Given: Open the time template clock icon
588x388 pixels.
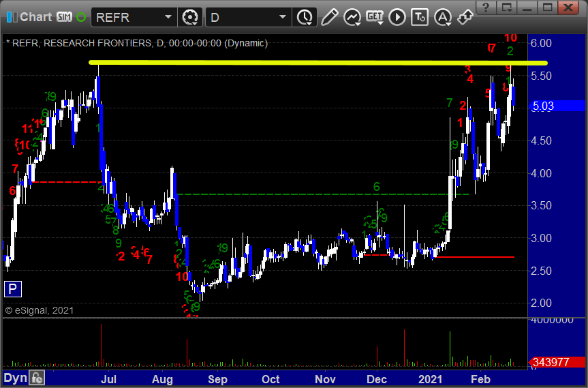Looking at the screenshot, I should tap(305, 17).
